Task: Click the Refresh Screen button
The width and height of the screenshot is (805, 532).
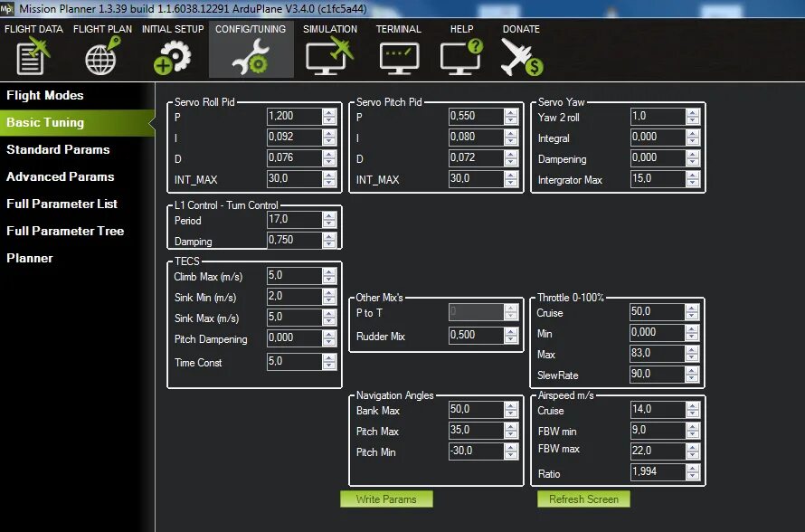Action: [583, 499]
